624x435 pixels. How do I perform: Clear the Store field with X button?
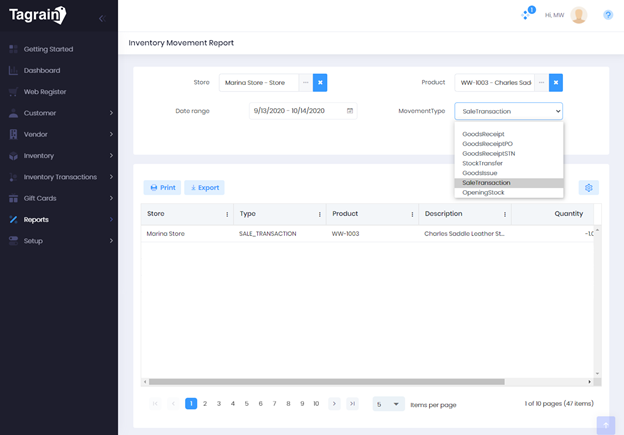coord(320,83)
